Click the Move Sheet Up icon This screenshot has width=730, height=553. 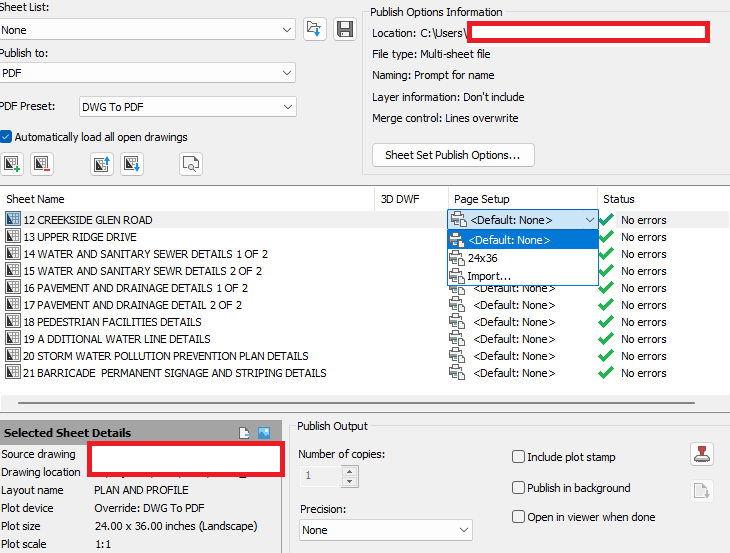click(102, 164)
